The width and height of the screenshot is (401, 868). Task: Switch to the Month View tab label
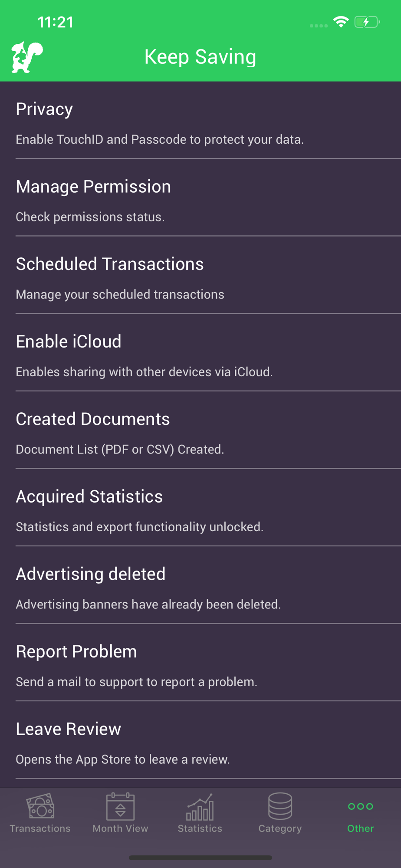click(x=120, y=829)
